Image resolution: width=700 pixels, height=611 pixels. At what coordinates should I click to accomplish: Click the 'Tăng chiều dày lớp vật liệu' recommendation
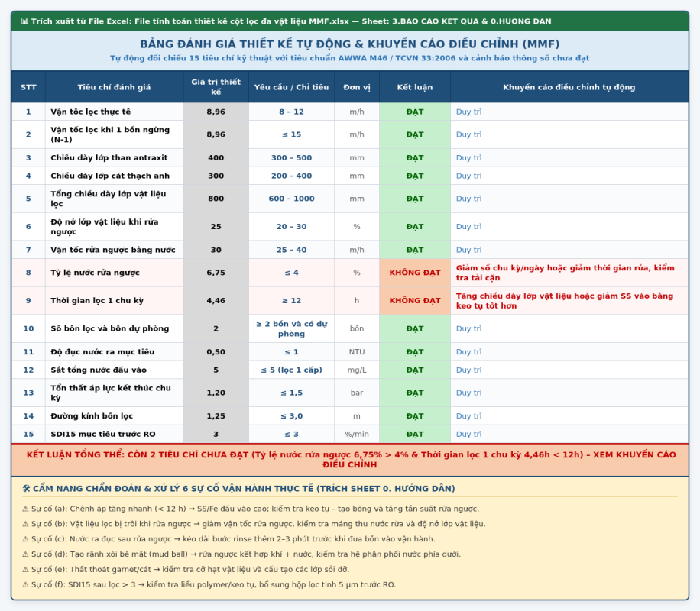point(565,301)
